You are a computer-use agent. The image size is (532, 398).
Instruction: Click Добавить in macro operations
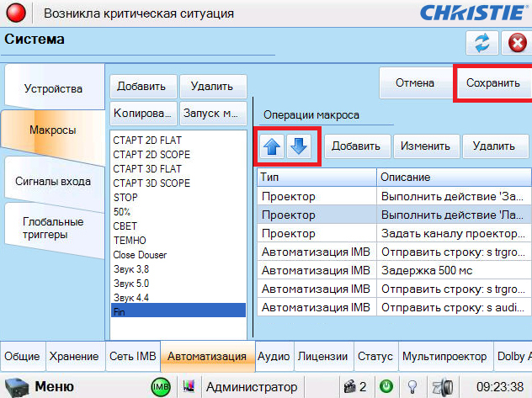[357, 146]
